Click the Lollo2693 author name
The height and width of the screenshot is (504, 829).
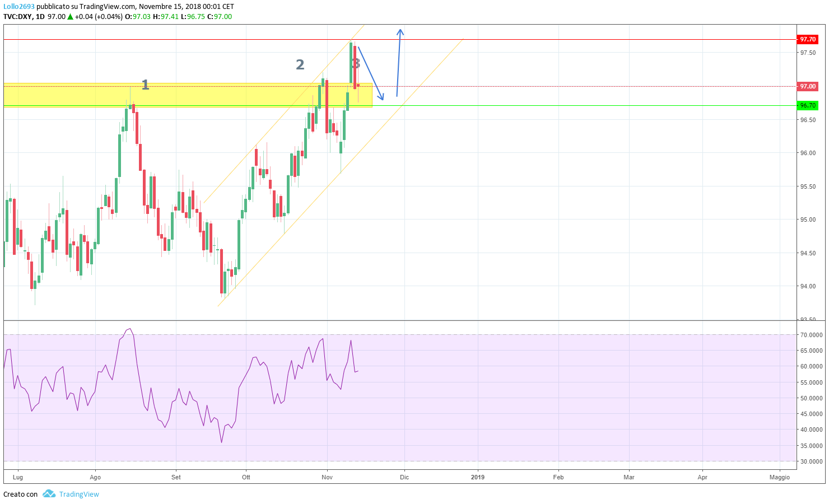click(x=19, y=7)
